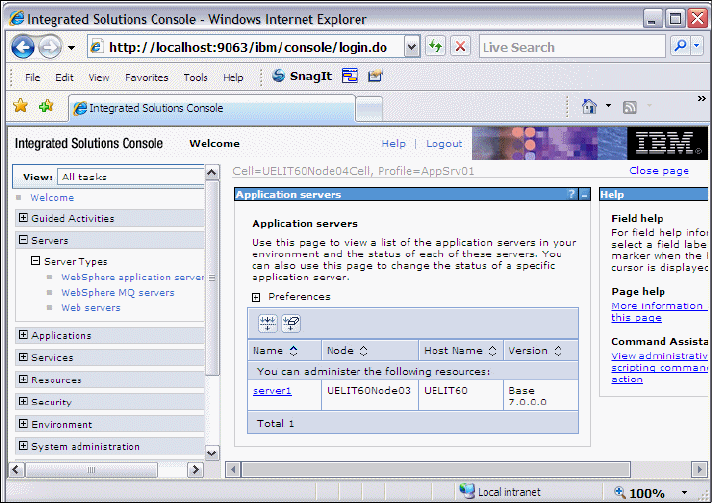Image resolution: width=712 pixels, height=503 pixels.
Task: Click the browser Forward arrow button
Action: tap(50, 47)
